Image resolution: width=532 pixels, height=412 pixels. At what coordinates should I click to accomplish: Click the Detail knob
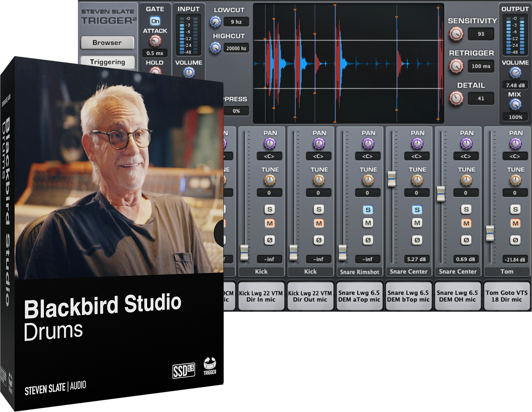pos(457,98)
